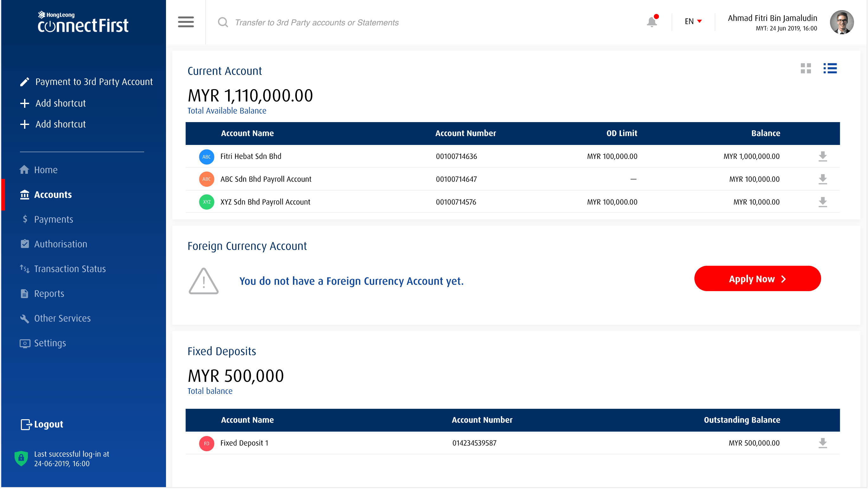Open Other Services wrench icon

click(x=25, y=318)
